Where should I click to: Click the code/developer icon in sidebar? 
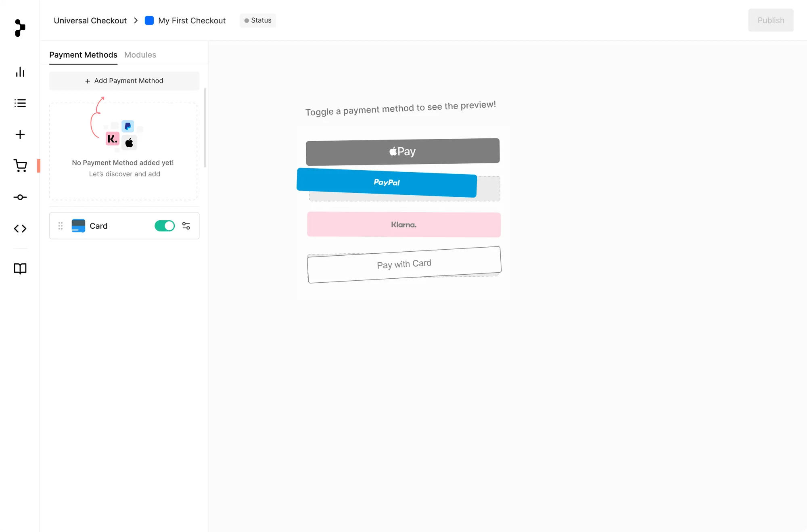tap(20, 229)
